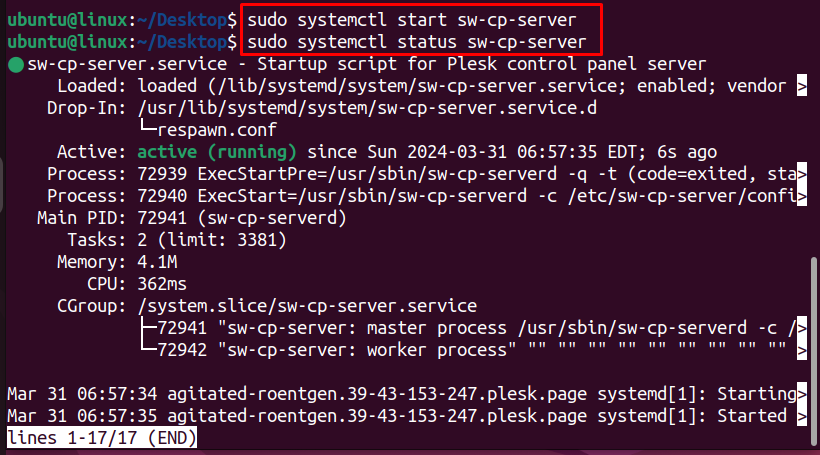Click truncation marker on Started log line
The height and width of the screenshot is (455, 820).
click(x=802, y=416)
